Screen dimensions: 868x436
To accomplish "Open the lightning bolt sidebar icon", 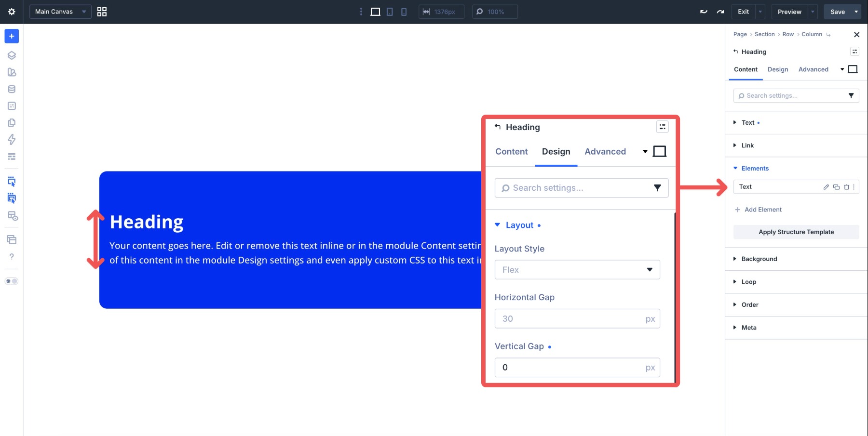I will [12, 140].
